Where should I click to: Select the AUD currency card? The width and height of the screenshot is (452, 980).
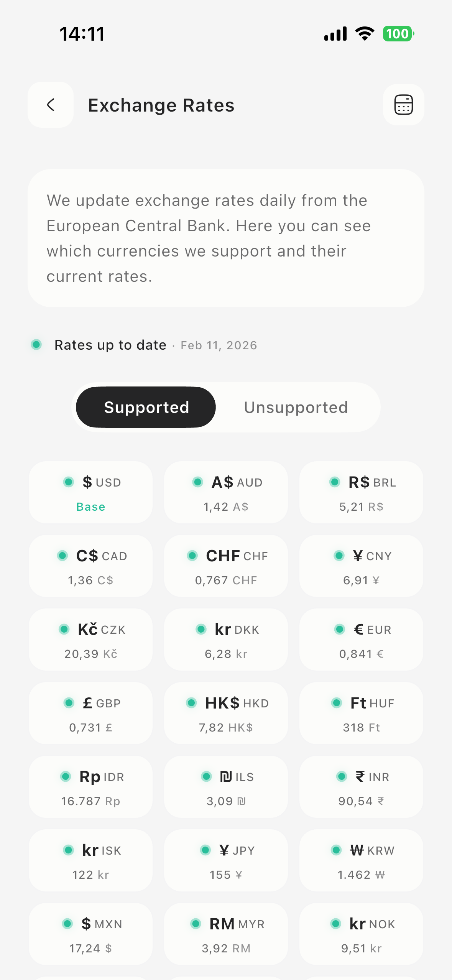[226, 492]
